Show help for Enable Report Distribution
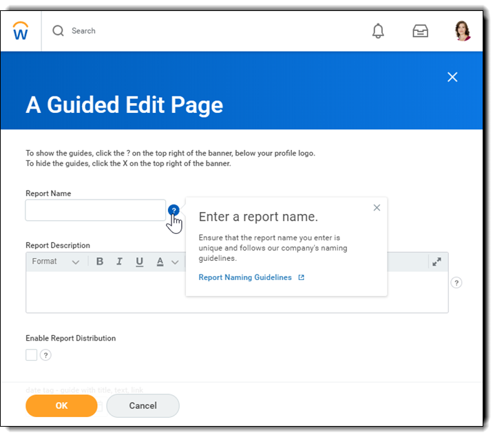 (x=45, y=355)
